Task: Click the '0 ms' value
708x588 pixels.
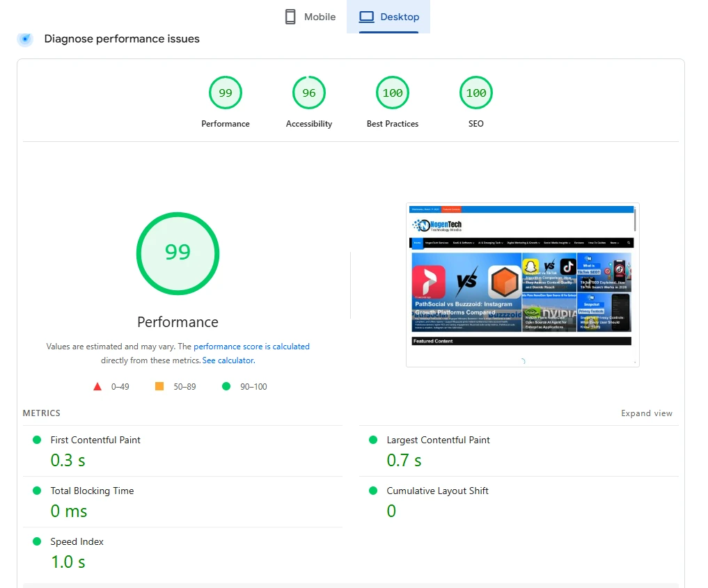Action: (69, 511)
